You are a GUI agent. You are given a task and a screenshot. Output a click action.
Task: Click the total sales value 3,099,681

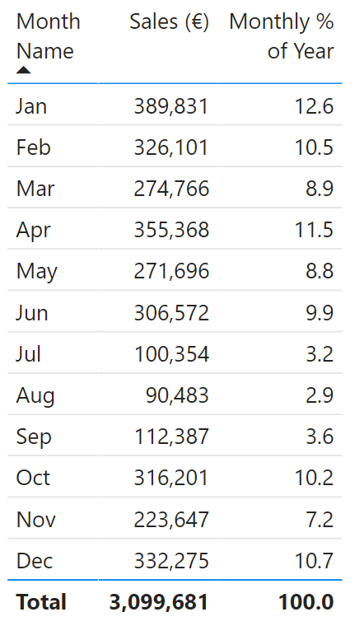159,602
